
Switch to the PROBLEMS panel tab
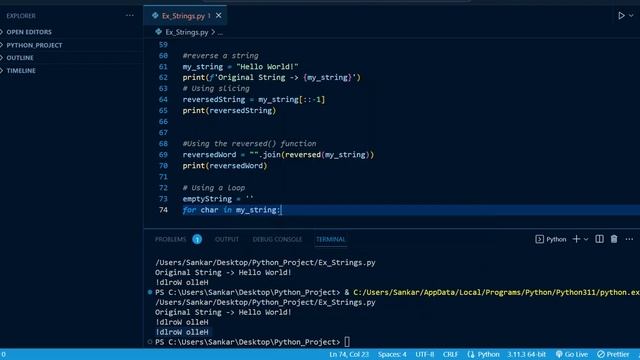tap(170, 239)
